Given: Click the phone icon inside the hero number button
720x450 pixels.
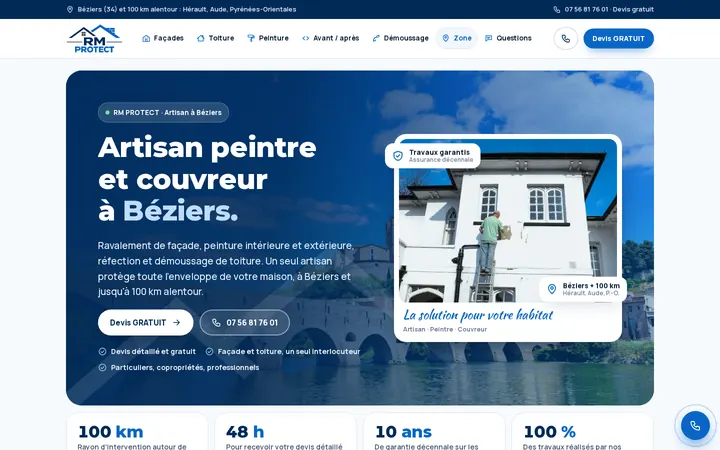Looking at the screenshot, I should pyautogui.click(x=216, y=323).
